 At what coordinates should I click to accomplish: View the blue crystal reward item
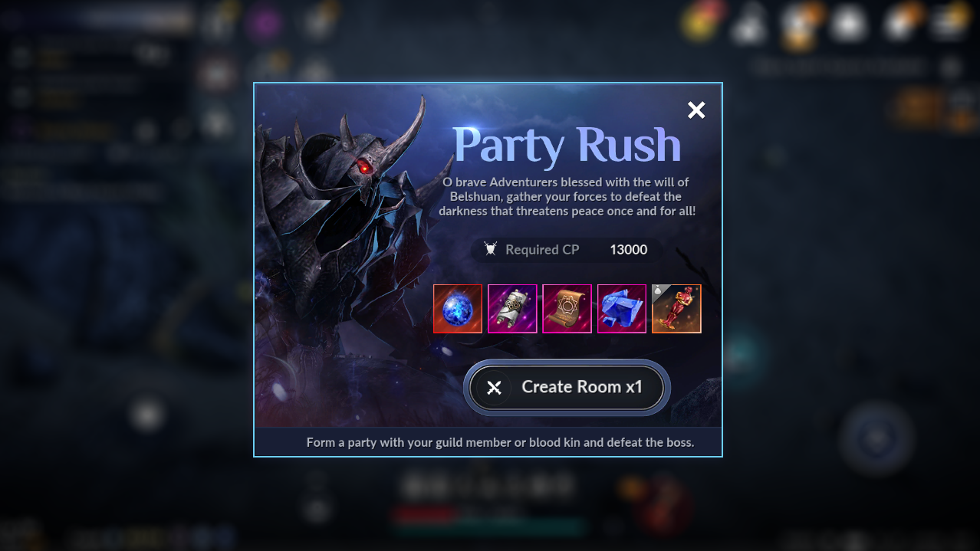tap(622, 309)
